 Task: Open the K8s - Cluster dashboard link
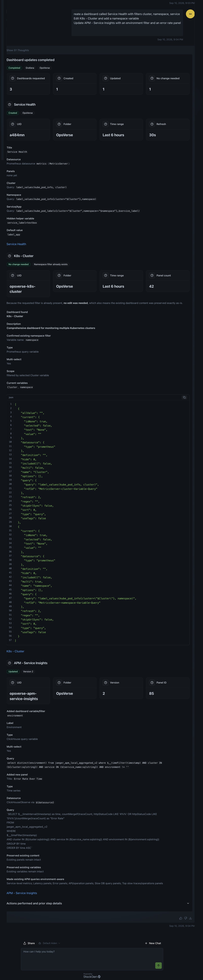[15, 651]
